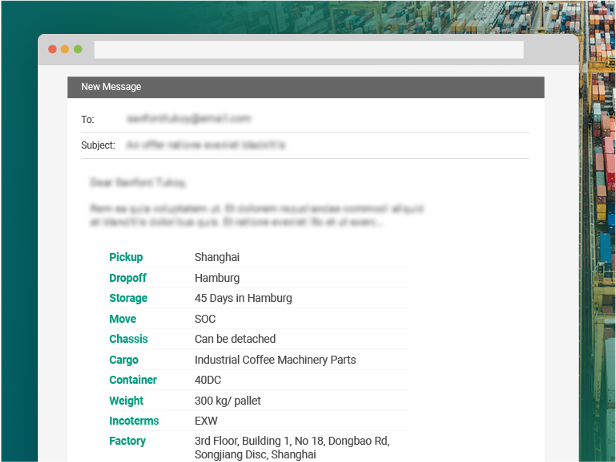Select the 'SOC' move value
Image resolution: width=616 pixels, height=462 pixels.
coord(205,319)
